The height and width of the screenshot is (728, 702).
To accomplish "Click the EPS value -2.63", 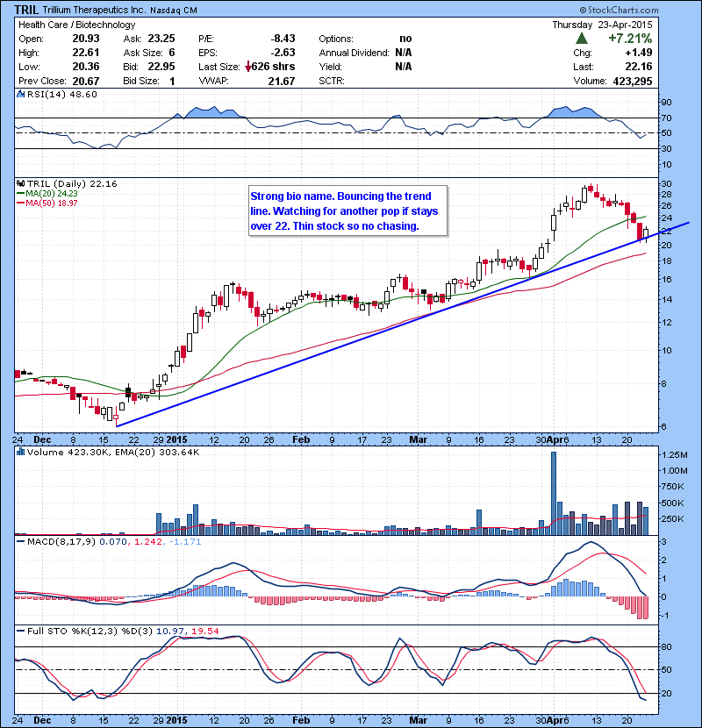I will pyautogui.click(x=283, y=53).
